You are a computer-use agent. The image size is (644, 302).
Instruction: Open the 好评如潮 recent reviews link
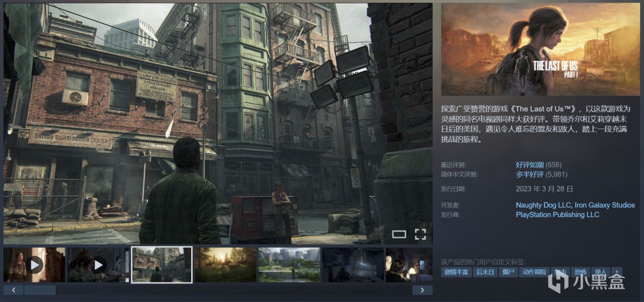tap(530, 165)
